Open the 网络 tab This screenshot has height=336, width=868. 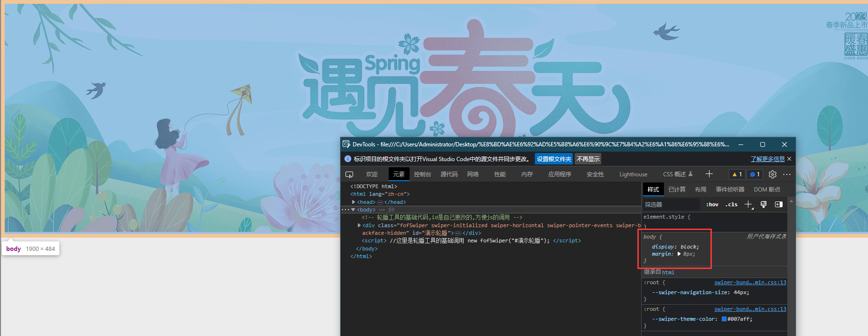(473, 174)
